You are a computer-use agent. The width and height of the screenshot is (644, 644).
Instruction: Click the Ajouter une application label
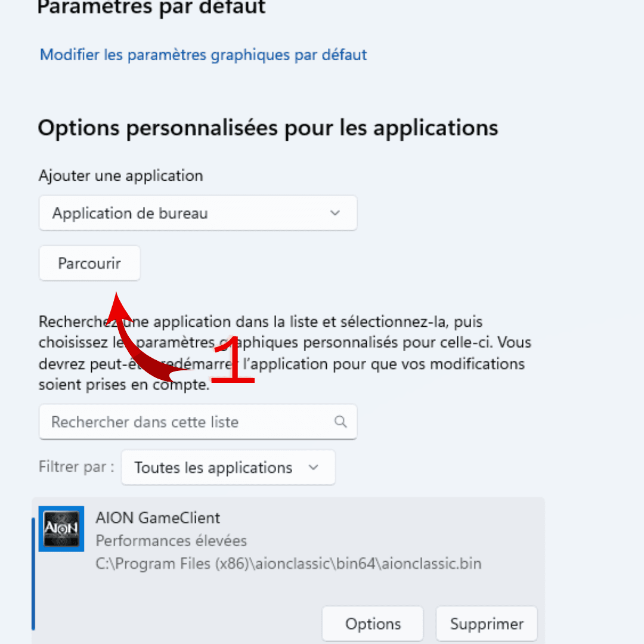121,175
